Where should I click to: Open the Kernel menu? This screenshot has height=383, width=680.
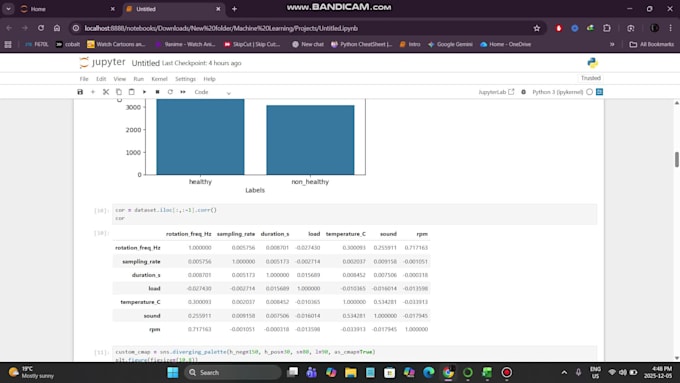coord(159,79)
